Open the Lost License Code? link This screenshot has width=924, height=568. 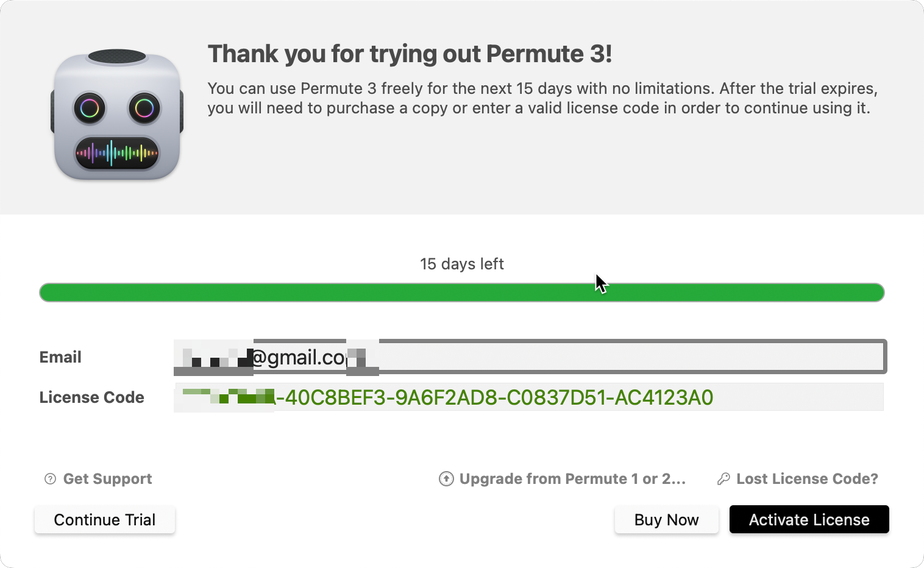pos(807,479)
